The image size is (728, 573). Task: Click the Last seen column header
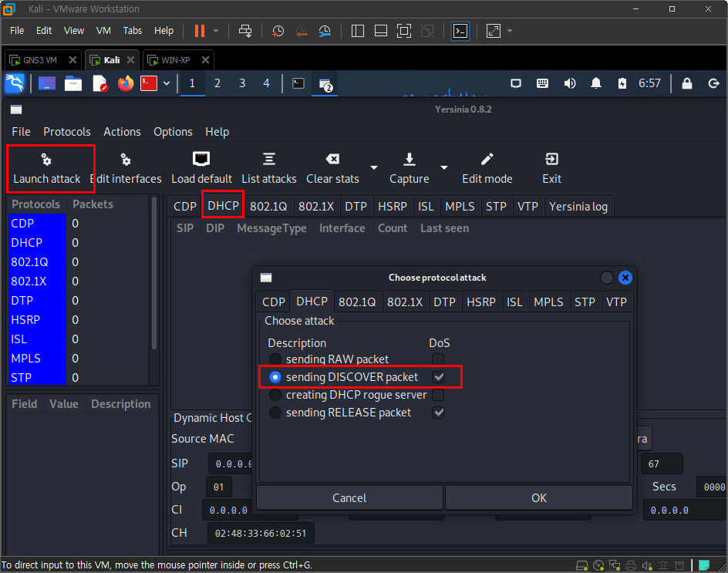(444, 228)
